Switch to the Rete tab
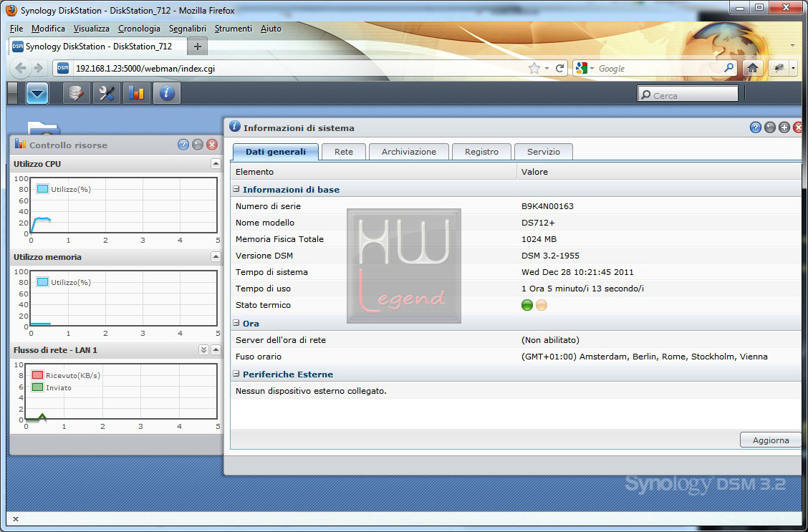Viewport: 808px width, 532px height. [x=344, y=151]
